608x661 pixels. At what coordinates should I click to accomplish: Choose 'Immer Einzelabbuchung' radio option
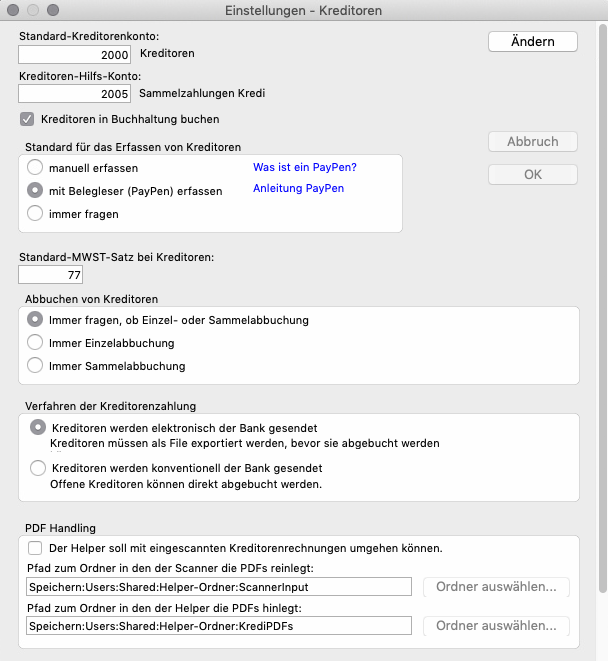(36, 343)
